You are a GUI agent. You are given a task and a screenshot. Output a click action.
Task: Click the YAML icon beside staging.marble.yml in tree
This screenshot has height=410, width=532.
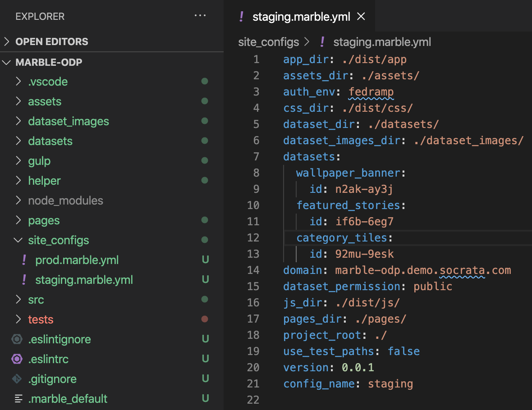pyautogui.click(x=24, y=280)
